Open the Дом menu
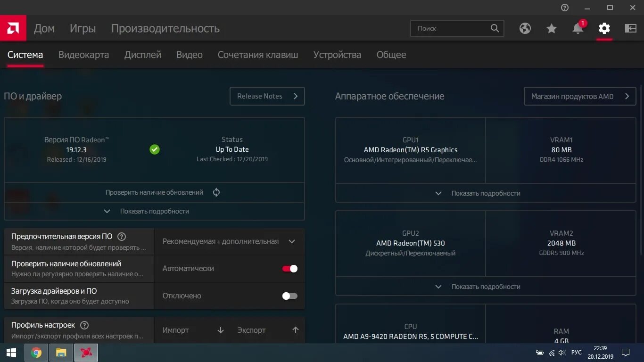This screenshot has width=644, height=362. [44, 28]
